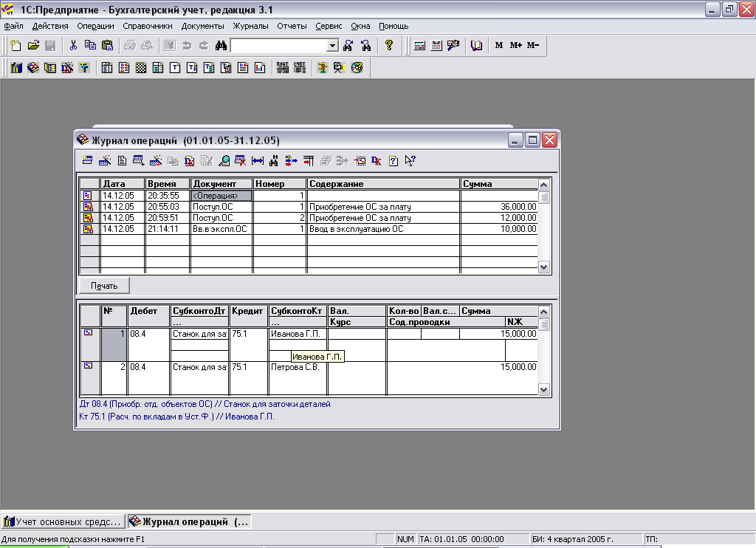Screen dimensions: 756x548
Task: Click the magnifier view icon in journal toolbar
Action: click(224, 161)
